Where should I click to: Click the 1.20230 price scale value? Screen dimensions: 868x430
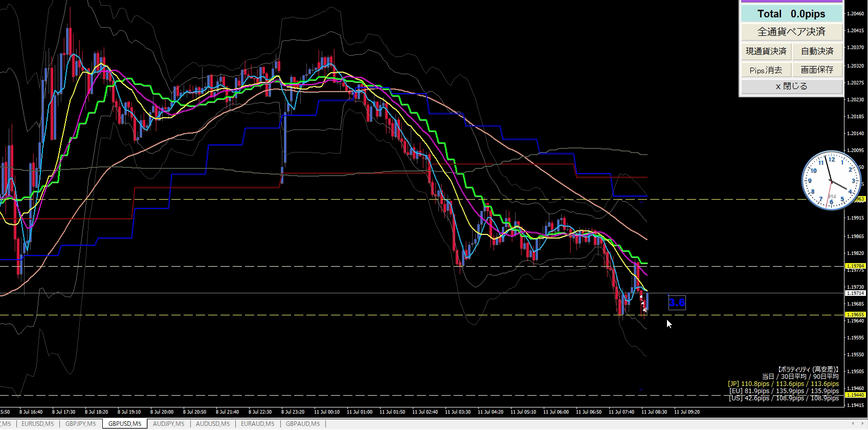856,99
